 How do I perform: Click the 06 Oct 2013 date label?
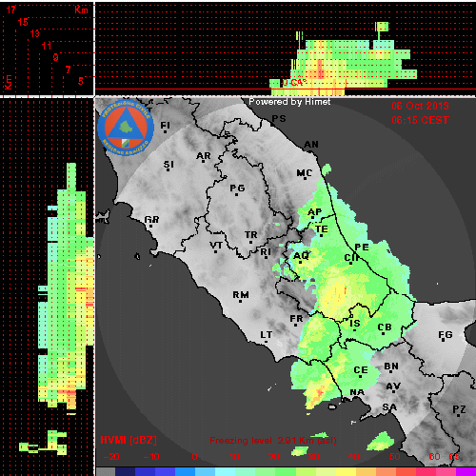tap(420, 106)
